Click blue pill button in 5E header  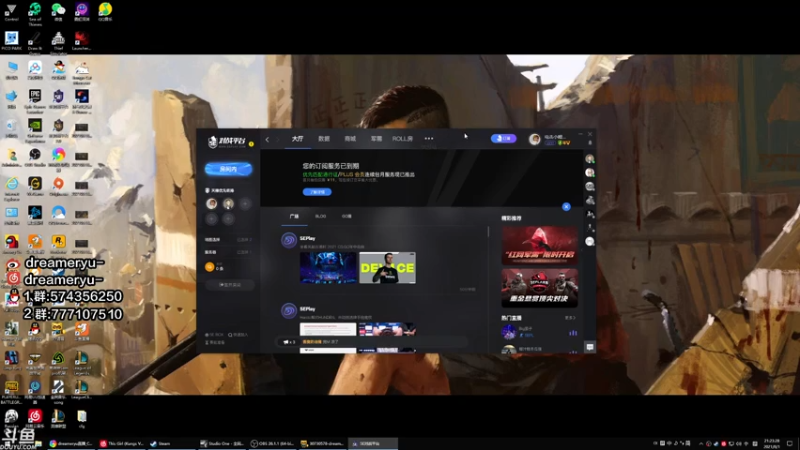(504, 138)
